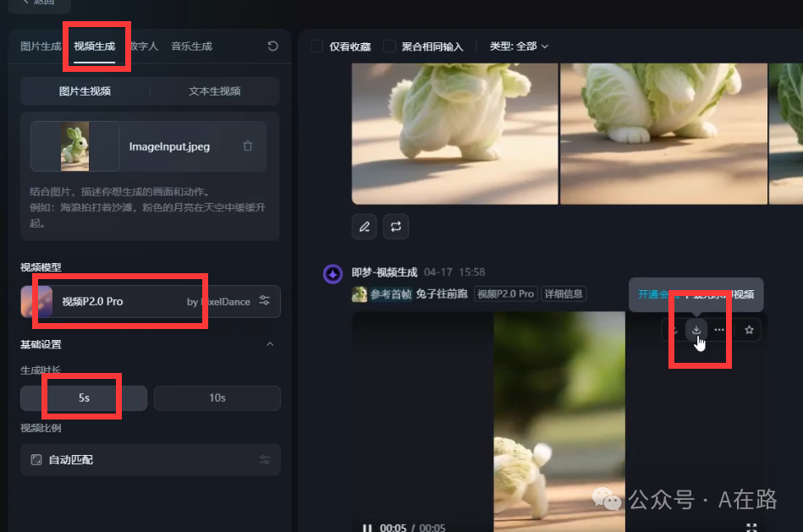The width and height of the screenshot is (803, 532).
Task: Switch to the 图片生成 tab
Action: click(41, 47)
